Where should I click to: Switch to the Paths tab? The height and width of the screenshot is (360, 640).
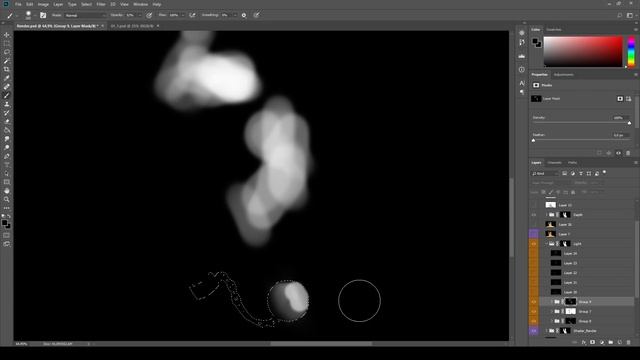[x=573, y=162]
